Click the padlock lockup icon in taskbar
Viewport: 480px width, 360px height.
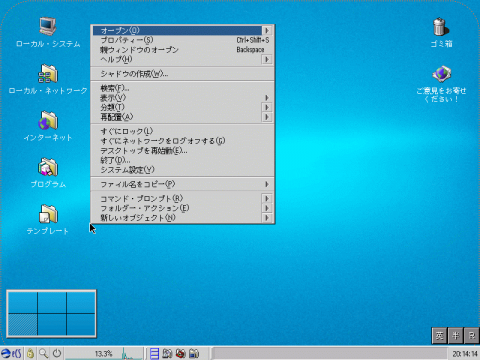[x=30, y=353]
